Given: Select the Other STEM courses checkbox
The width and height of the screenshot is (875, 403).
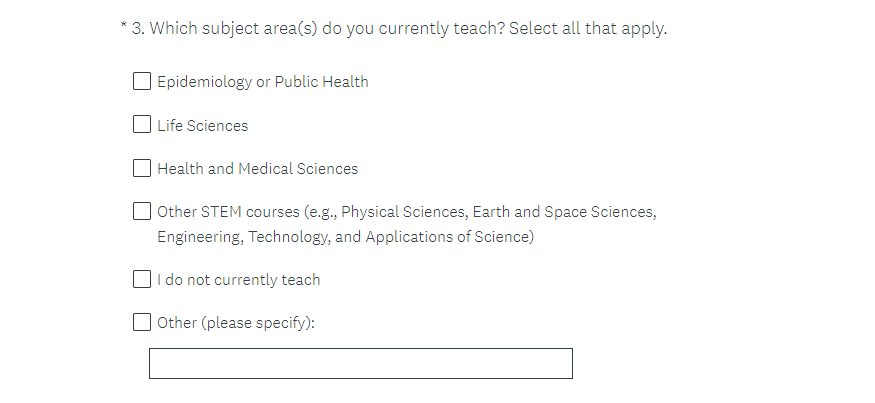Looking at the screenshot, I should coord(142,212).
